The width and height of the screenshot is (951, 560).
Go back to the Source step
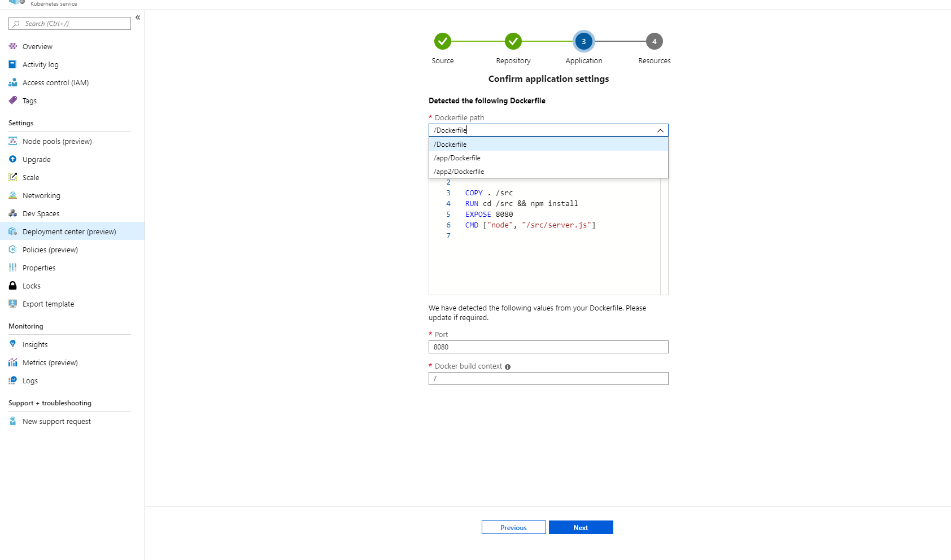tap(443, 41)
